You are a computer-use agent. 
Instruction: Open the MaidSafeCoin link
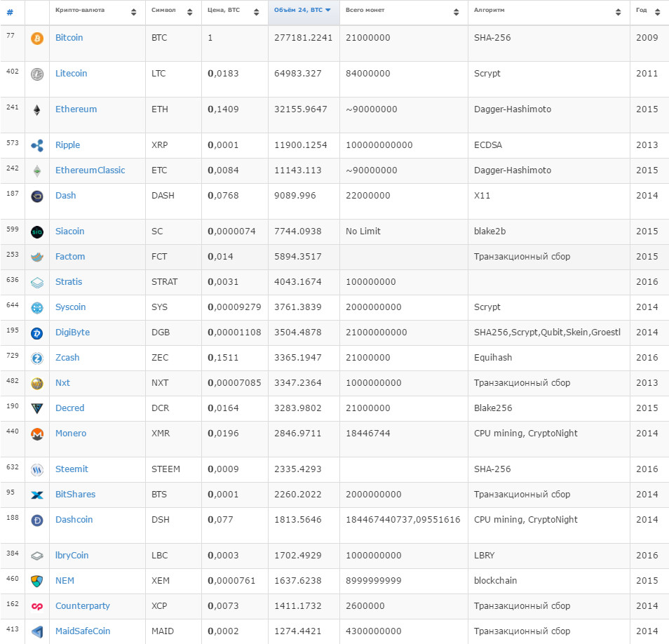click(x=83, y=631)
